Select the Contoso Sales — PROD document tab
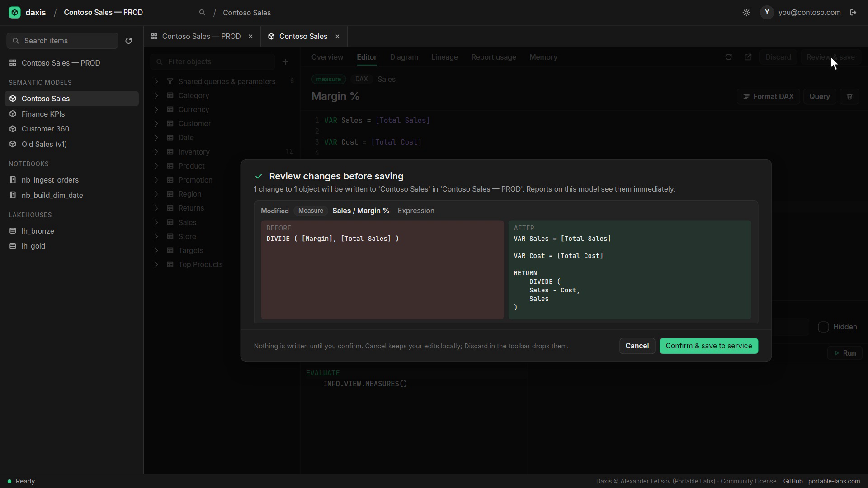The width and height of the screenshot is (868, 488). tap(202, 37)
